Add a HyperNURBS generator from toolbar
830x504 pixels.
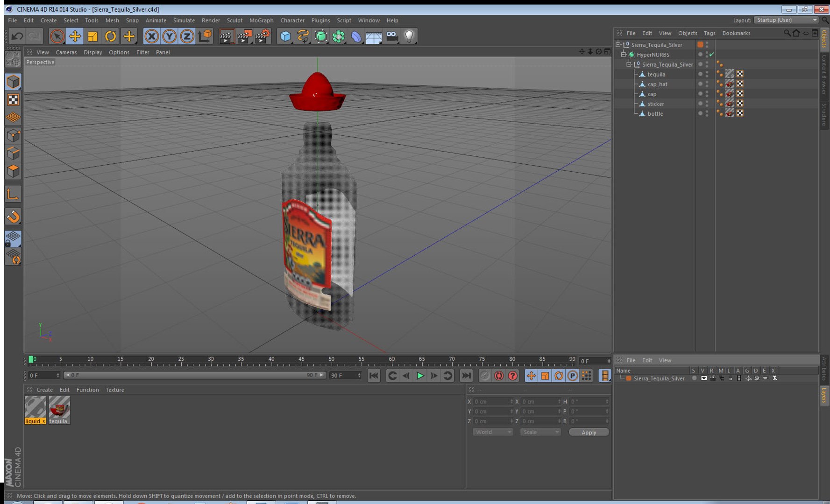click(x=321, y=36)
